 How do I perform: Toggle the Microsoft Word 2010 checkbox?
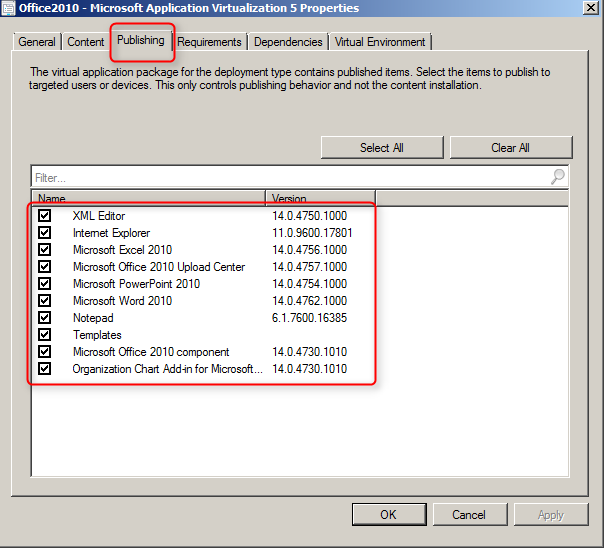pos(44,300)
